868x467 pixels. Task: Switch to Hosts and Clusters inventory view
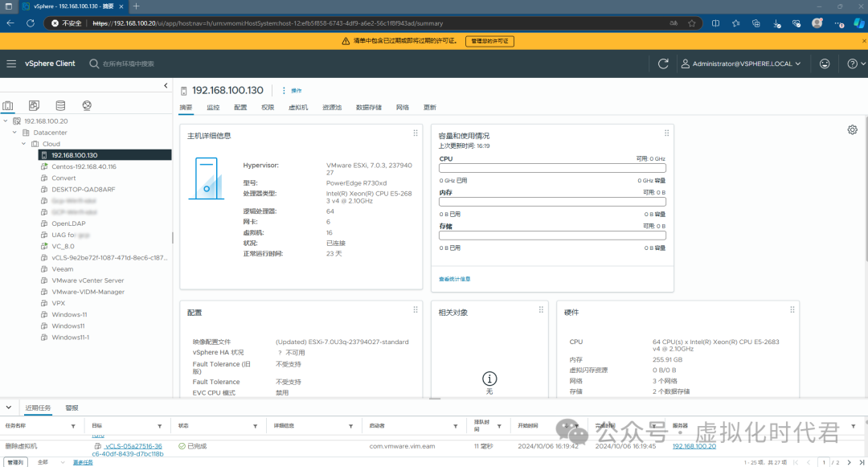pyautogui.click(x=8, y=105)
